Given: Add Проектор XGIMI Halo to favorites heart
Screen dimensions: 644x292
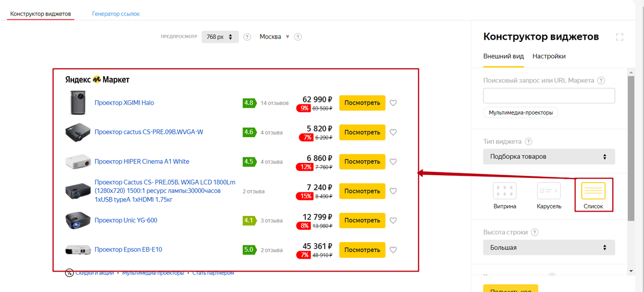Looking at the screenshot, I should [393, 103].
